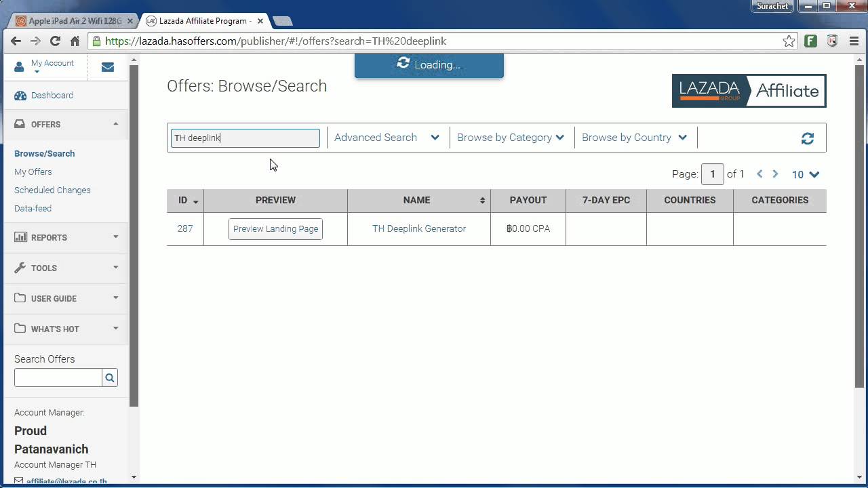The image size is (868, 488).
Task: Bookmark this page with the star icon
Action: pos(789,41)
